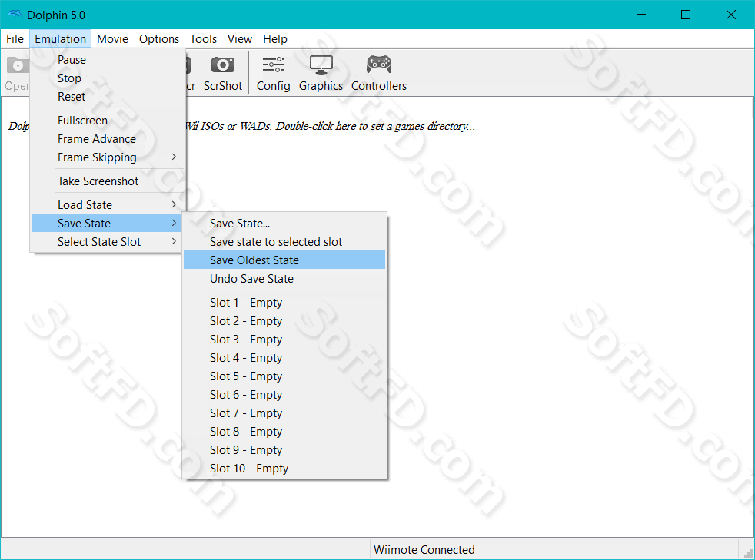This screenshot has width=755, height=560.
Task: Save to Slot 4 - Empty
Action: [284, 358]
